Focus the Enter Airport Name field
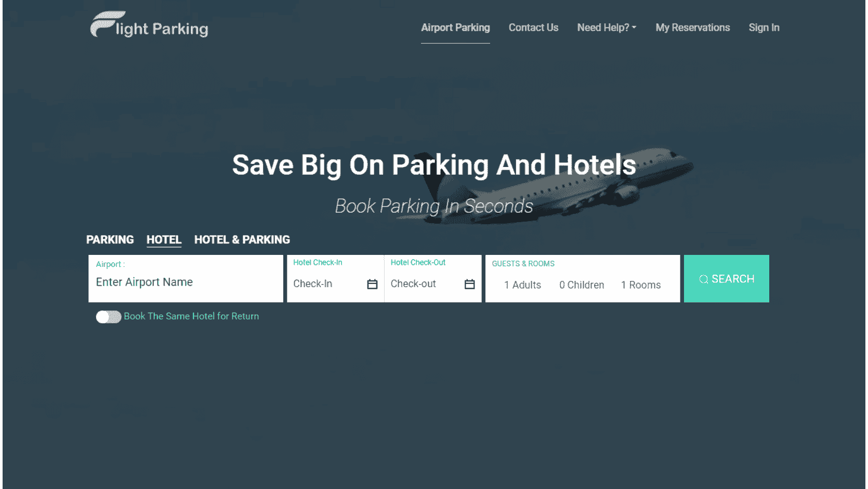Image resolution: width=868 pixels, height=489 pixels. (x=186, y=278)
